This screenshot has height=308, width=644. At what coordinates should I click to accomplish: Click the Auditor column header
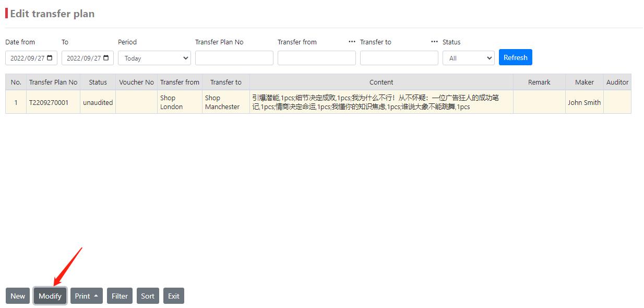click(x=617, y=82)
